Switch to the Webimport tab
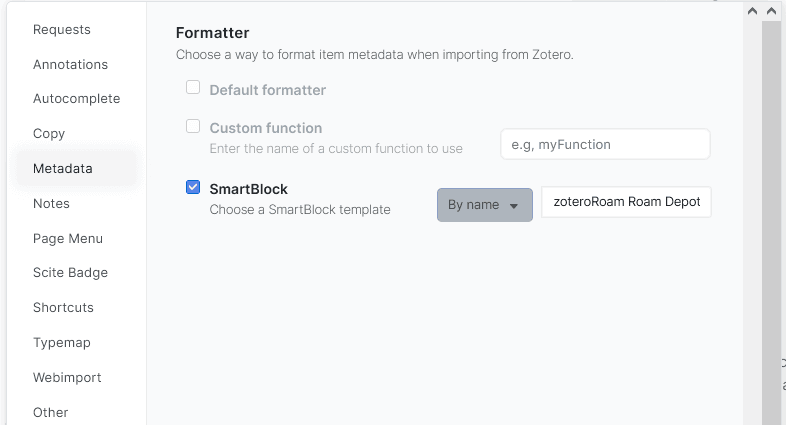 67,377
